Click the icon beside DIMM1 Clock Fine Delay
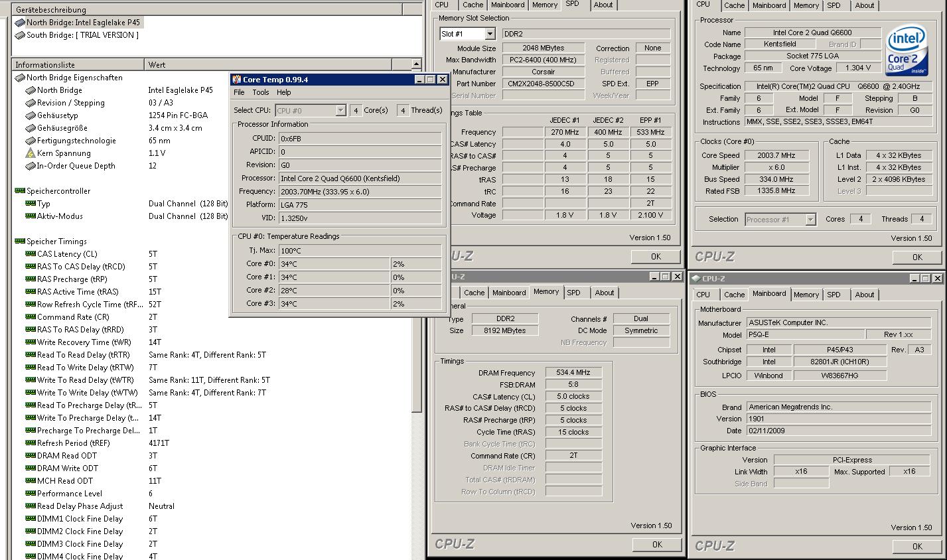This screenshot has width=947, height=560. point(31,519)
